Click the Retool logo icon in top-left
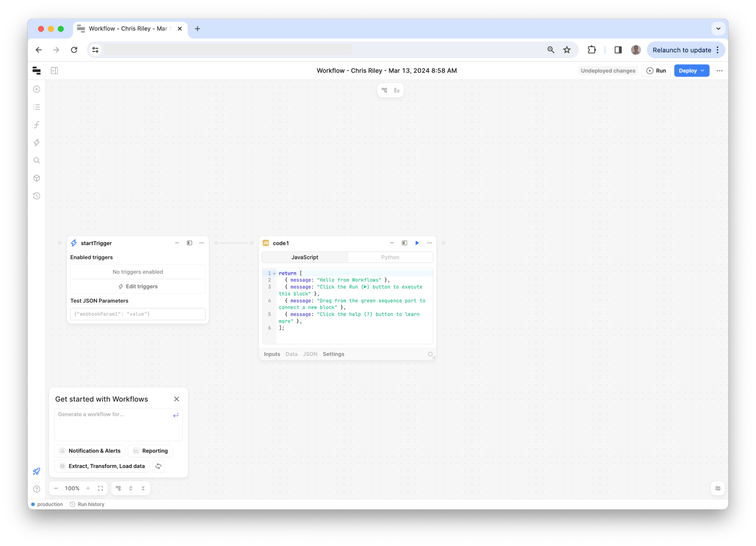Screen dimensions: 756x546 [37, 71]
